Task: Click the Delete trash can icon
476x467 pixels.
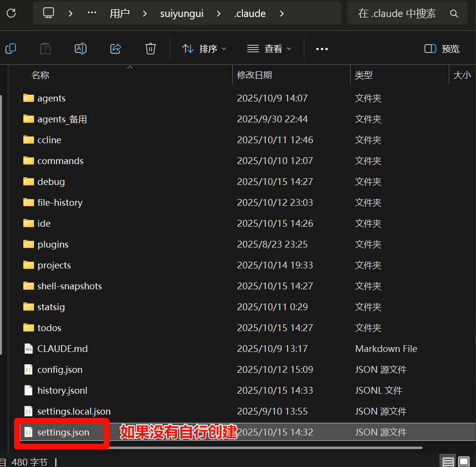Action: click(151, 49)
